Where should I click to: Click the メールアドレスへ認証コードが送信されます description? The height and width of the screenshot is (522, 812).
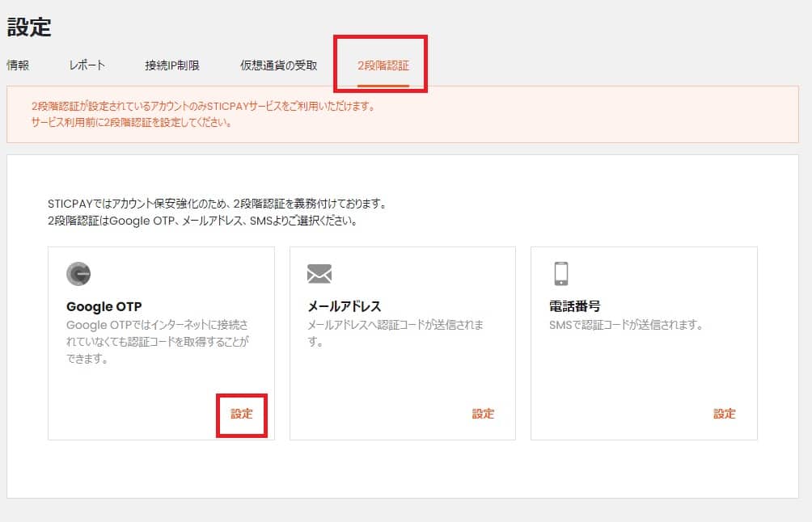pyautogui.click(x=395, y=333)
